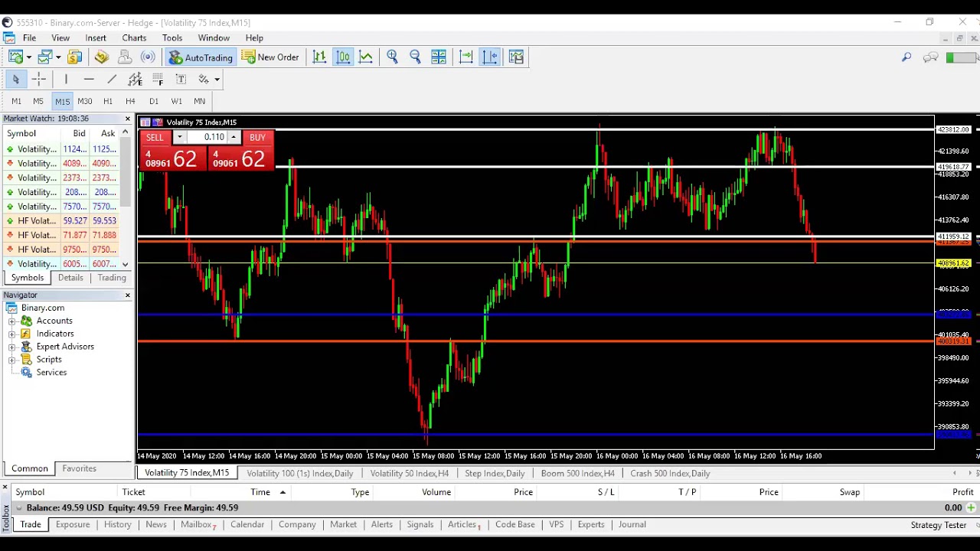This screenshot has height=551, width=980.
Task: Open the Charts menu
Action: 134,37
